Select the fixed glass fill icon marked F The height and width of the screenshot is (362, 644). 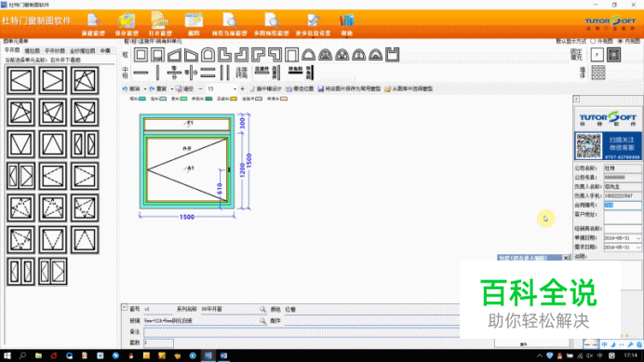pos(597,55)
